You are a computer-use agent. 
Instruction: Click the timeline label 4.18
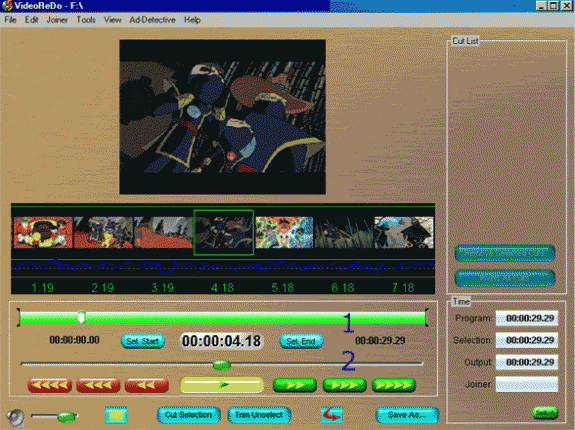coord(223,288)
